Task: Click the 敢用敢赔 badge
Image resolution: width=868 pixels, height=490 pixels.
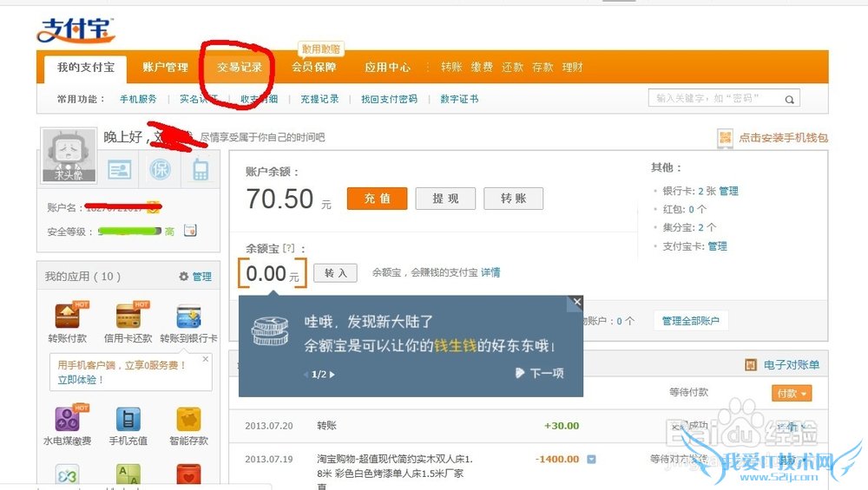Action: [x=320, y=49]
